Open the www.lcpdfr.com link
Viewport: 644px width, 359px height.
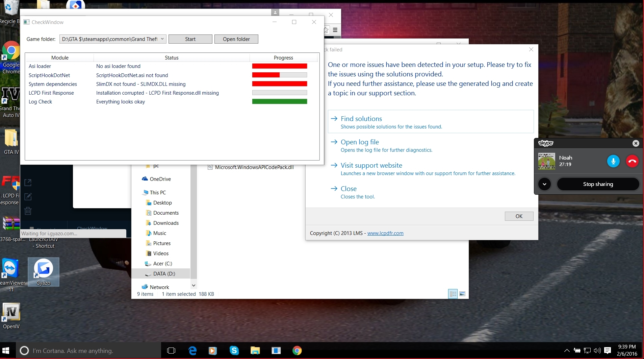(x=385, y=233)
